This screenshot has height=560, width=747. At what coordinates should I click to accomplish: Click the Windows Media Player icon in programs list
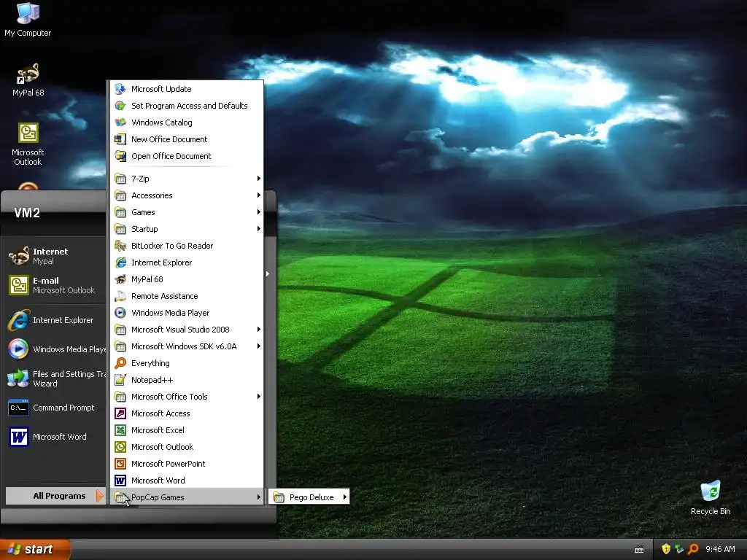click(x=120, y=312)
